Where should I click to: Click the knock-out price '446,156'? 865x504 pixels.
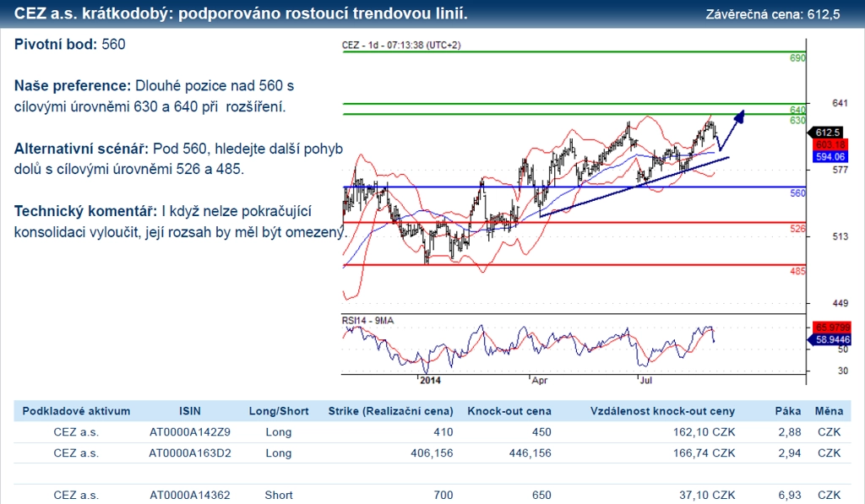click(530, 453)
